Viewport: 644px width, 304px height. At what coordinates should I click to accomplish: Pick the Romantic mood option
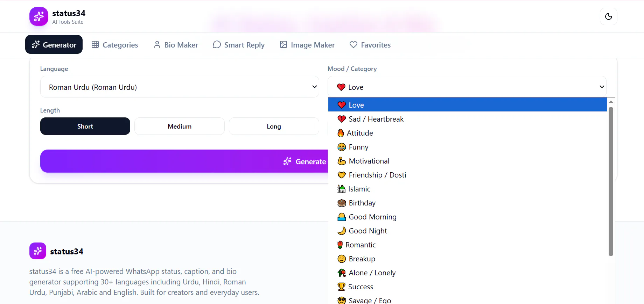[467, 245]
